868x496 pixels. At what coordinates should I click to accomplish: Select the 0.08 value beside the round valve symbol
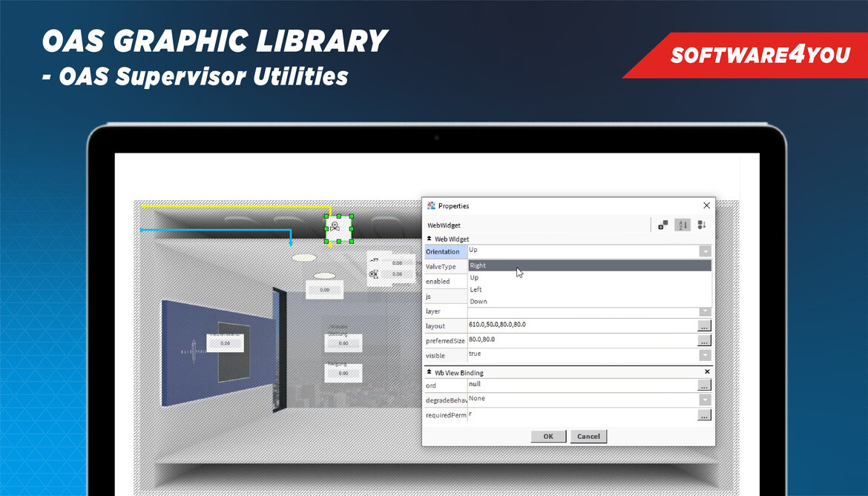(397, 274)
